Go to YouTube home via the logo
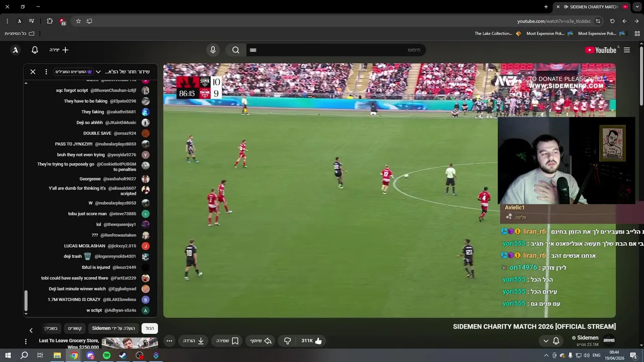Viewport: 644px width, 362px height. point(601,50)
